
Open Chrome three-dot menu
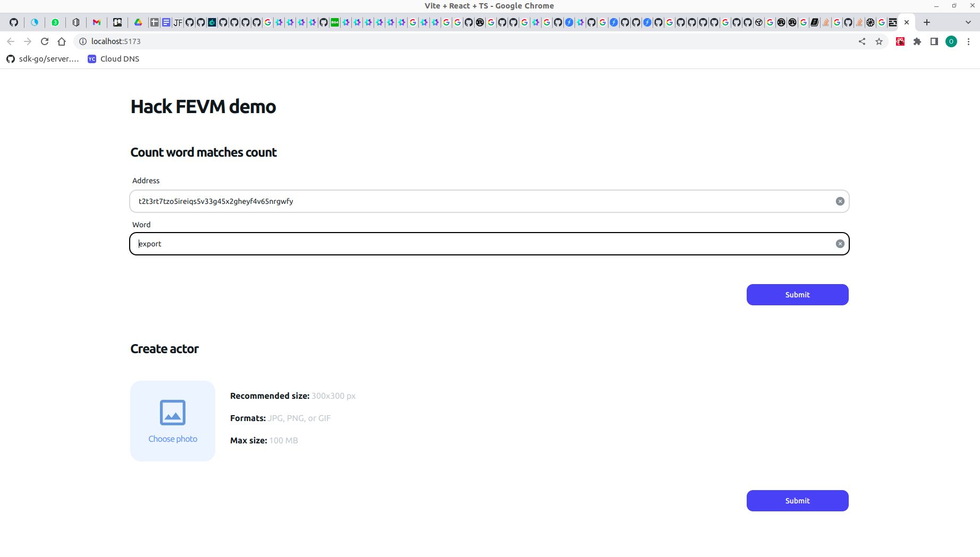coord(968,41)
